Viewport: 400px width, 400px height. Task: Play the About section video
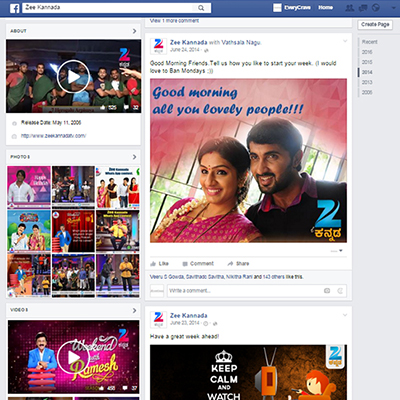pos(73,76)
